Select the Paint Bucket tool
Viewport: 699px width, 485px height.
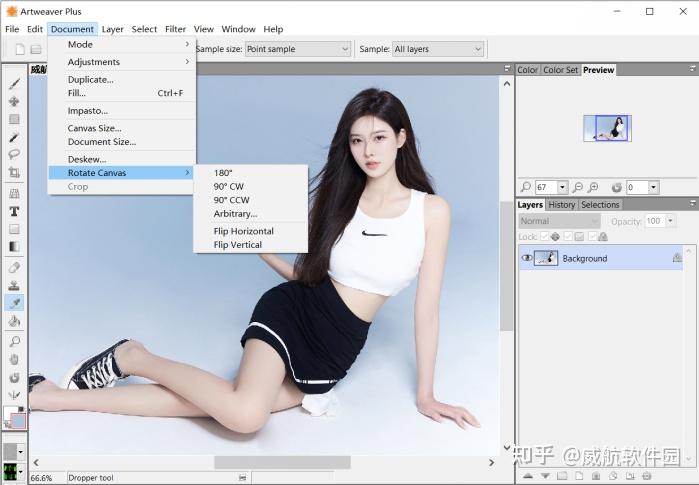[14, 321]
